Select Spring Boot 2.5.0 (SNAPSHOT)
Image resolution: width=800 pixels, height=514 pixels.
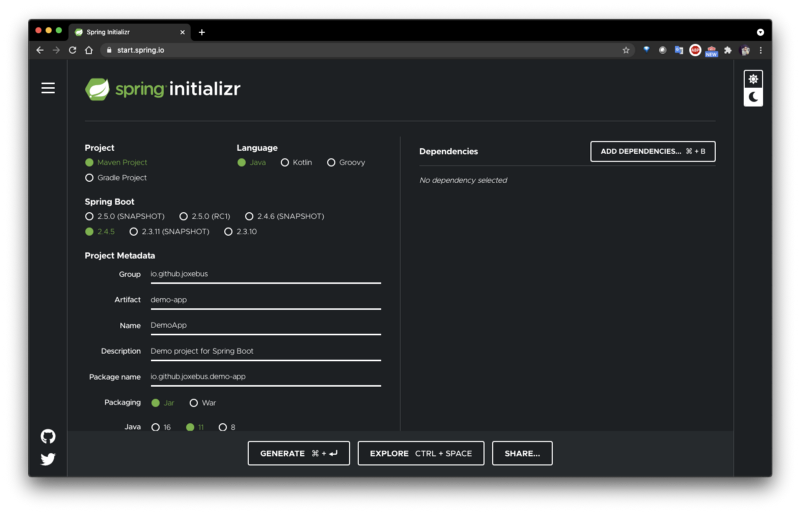point(124,216)
